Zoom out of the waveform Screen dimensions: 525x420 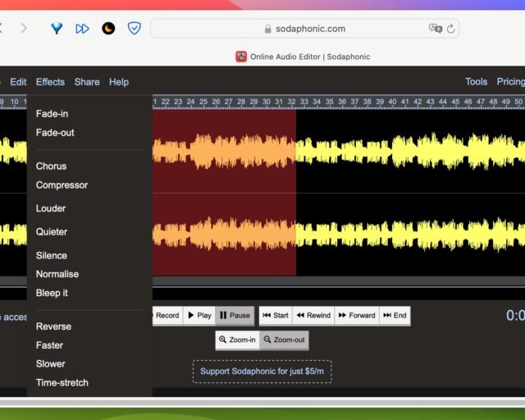(x=284, y=340)
